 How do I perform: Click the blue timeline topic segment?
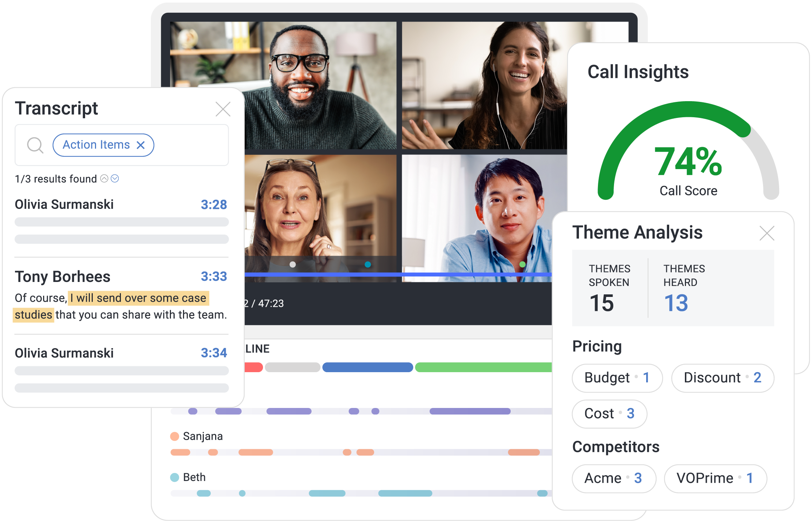tap(367, 367)
